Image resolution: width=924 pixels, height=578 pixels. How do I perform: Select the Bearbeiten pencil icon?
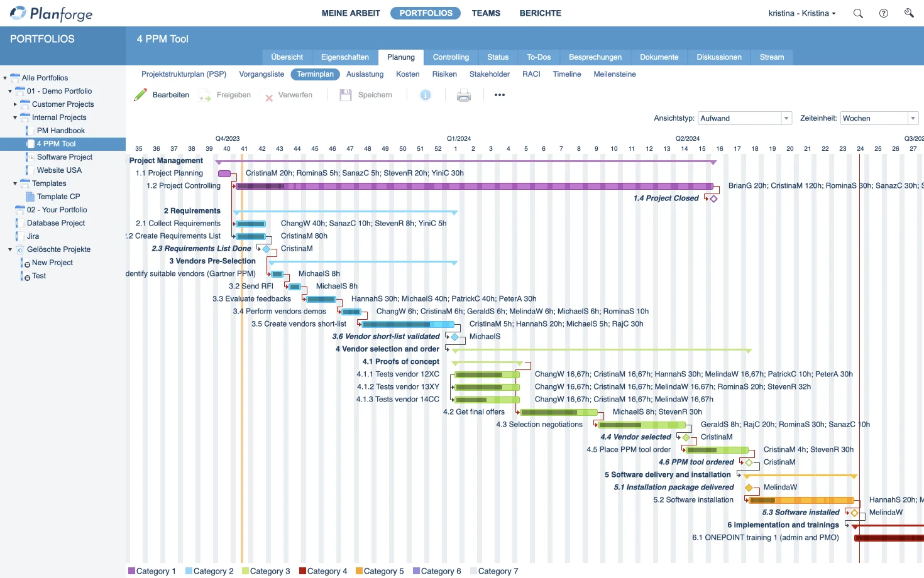click(x=141, y=94)
